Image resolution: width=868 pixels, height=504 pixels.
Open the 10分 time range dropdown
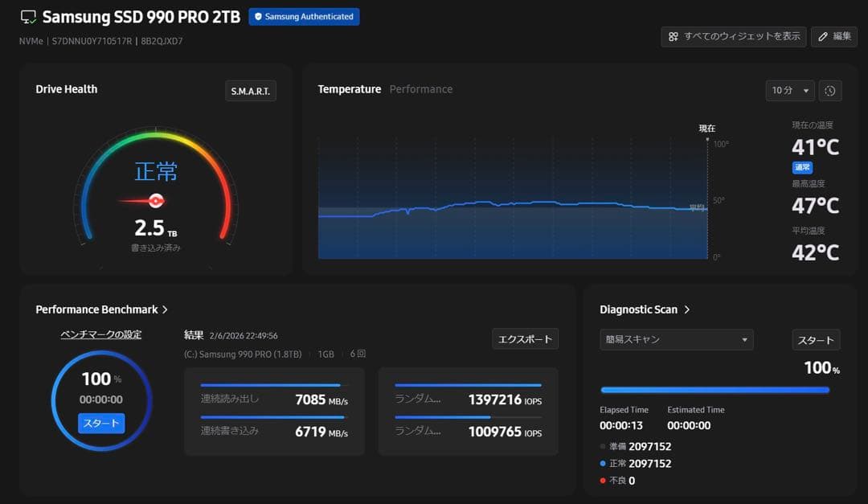pyautogui.click(x=790, y=91)
